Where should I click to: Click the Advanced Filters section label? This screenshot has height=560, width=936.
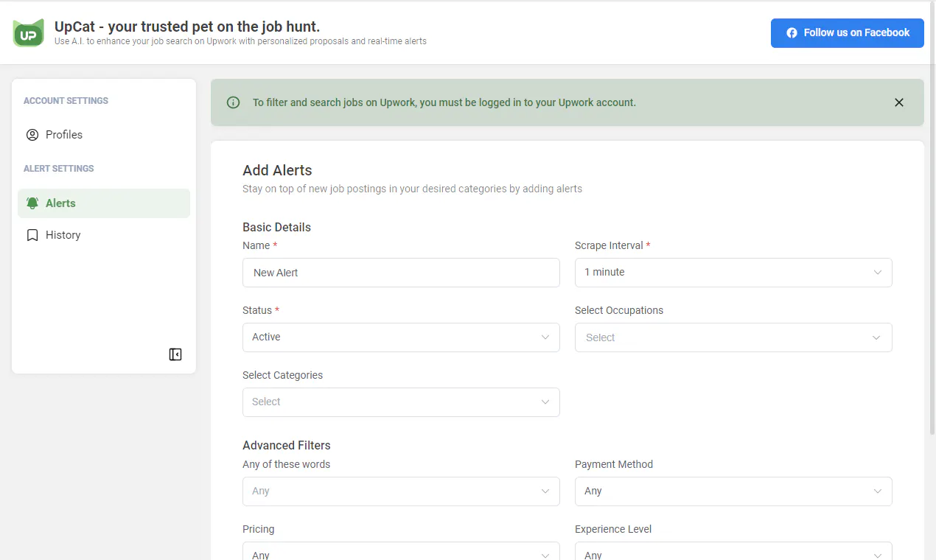(x=286, y=445)
